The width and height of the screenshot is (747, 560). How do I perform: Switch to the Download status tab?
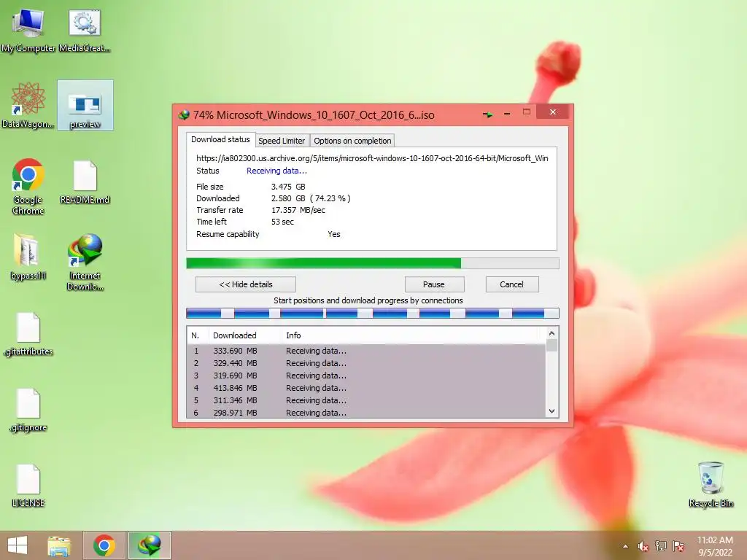[x=220, y=139]
